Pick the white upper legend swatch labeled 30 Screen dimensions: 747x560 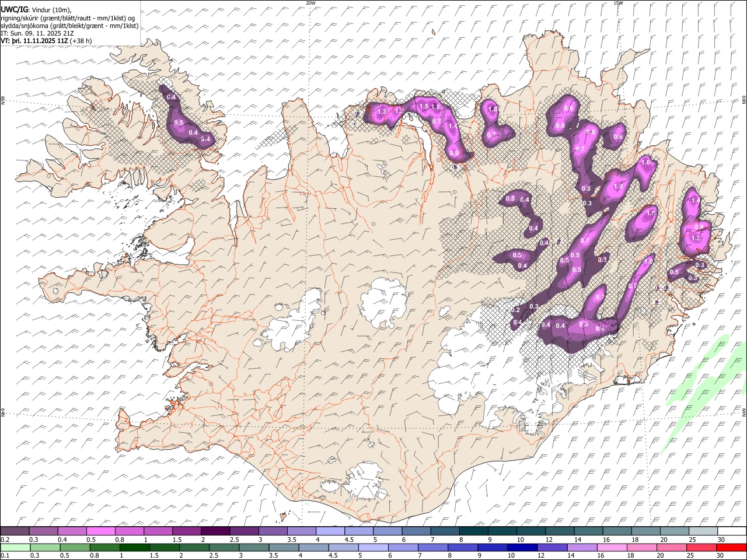(x=732, y=531)
